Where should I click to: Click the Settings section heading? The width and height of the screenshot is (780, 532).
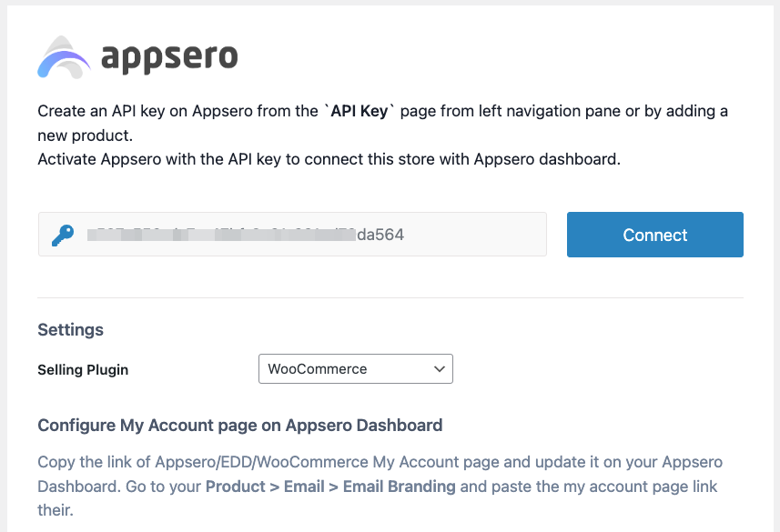click(x=71, y=329)
